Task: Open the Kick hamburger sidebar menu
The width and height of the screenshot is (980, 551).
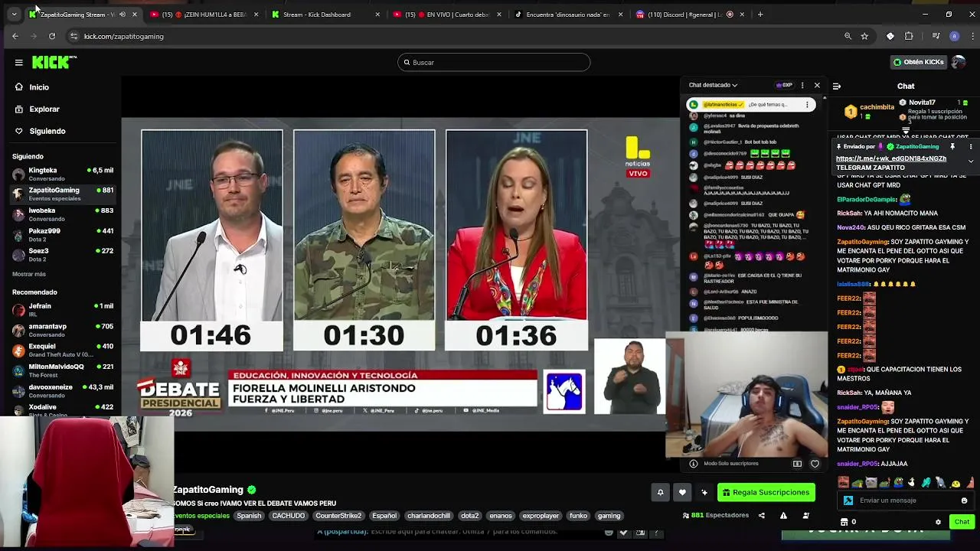Action: tap(18, 63)
